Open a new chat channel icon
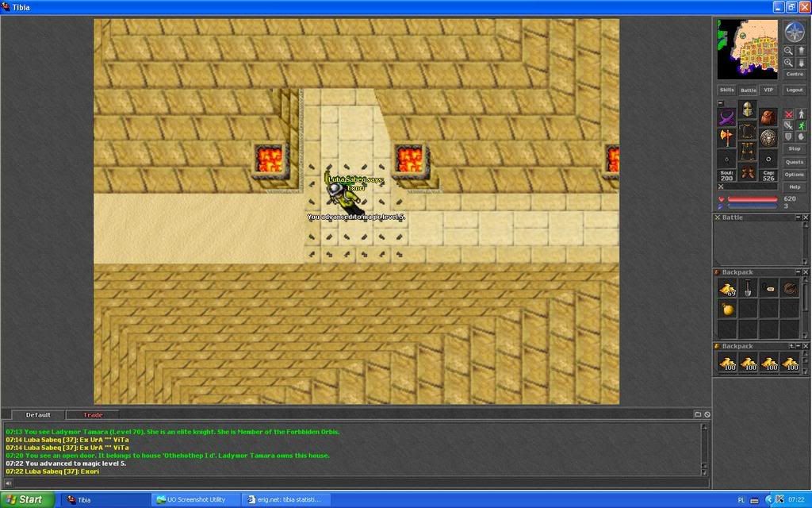 click(698, 414)
